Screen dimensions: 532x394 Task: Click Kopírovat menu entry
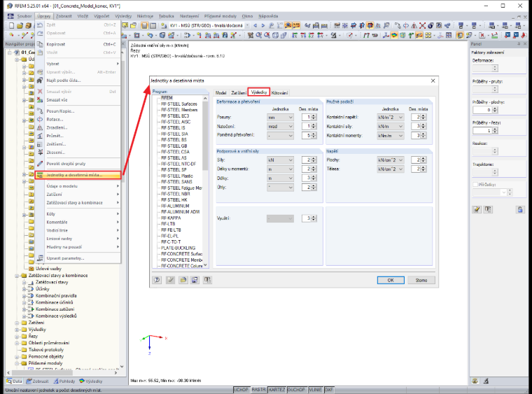[x=78, y=44]
